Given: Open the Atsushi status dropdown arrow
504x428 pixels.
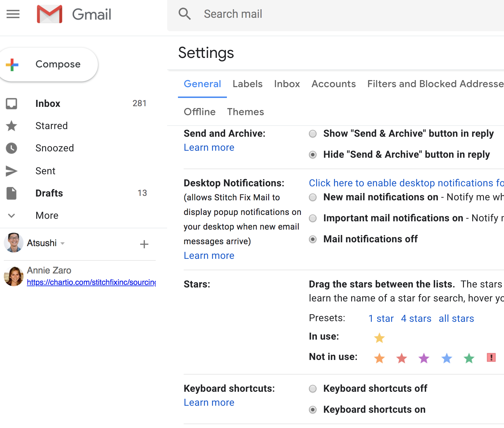Looking at the screenshot, I should (63, 244).
